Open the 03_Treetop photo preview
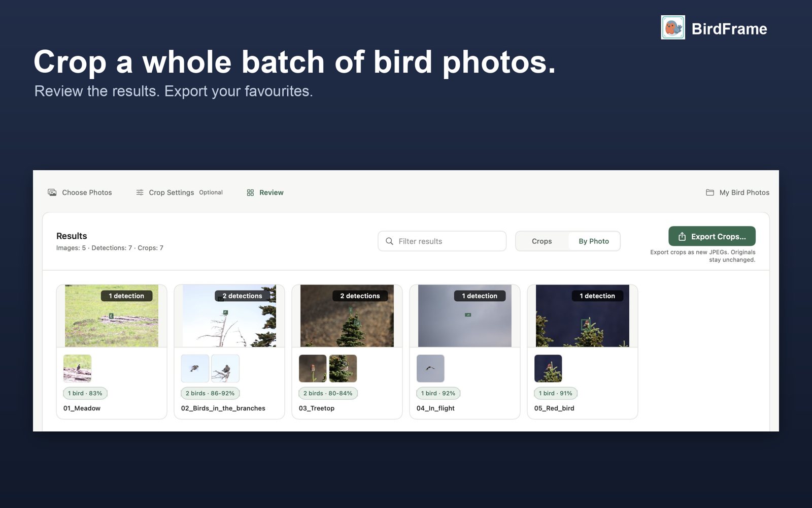 coord(347,316)
